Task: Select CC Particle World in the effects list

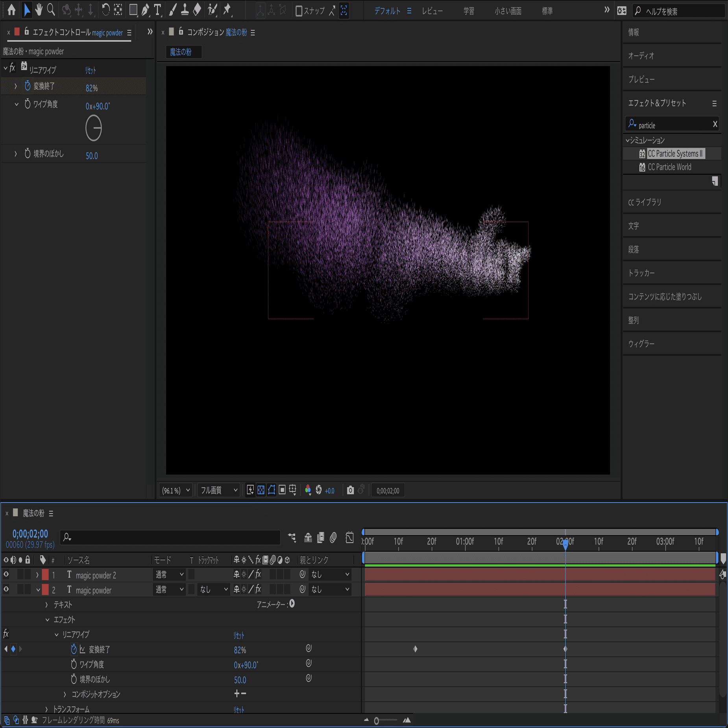Action: [669, 167]
